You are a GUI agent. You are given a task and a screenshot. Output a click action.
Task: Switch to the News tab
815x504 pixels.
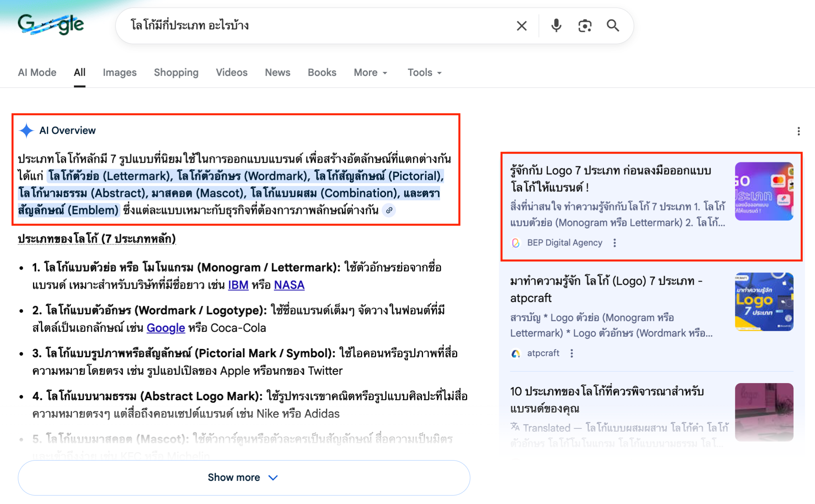(x=277, y=72)
